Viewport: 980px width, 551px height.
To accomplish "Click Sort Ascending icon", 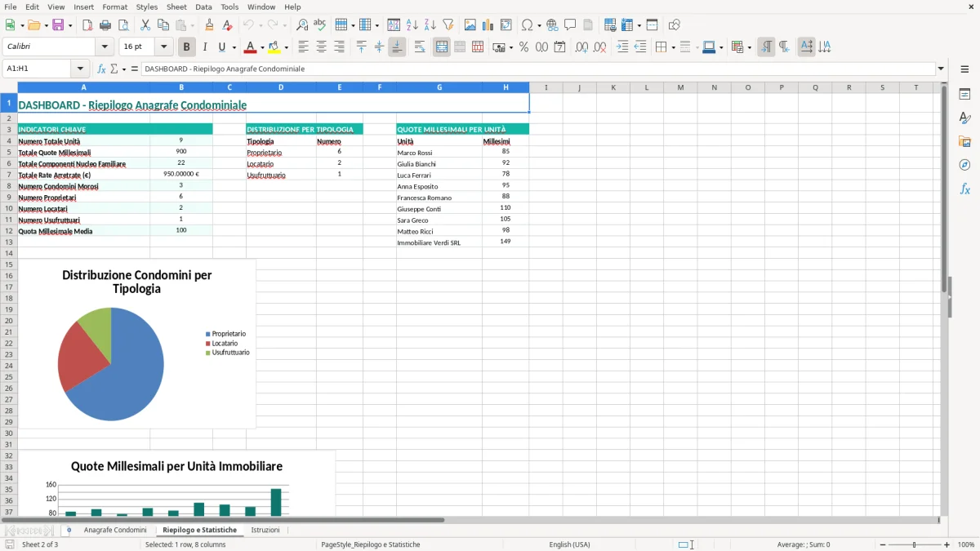I will click(x=412, y=25).
